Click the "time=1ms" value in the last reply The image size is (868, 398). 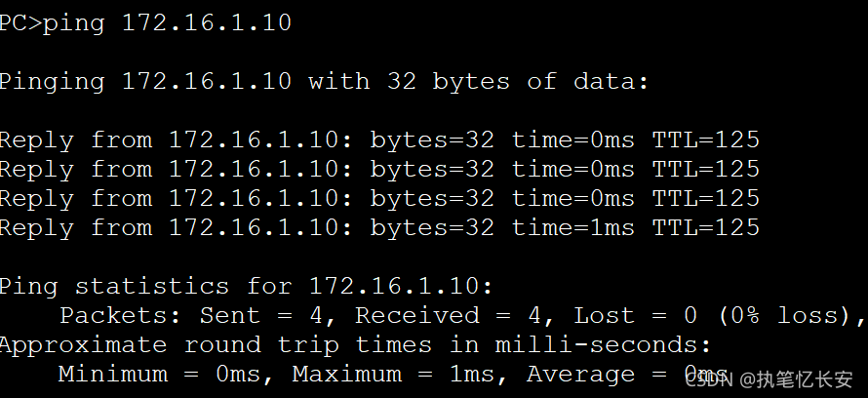pyautogui.click(x=572, y=228)
